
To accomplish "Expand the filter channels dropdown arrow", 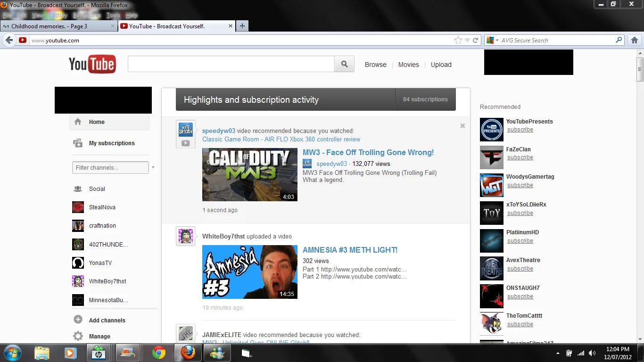I will pos(153,167).
